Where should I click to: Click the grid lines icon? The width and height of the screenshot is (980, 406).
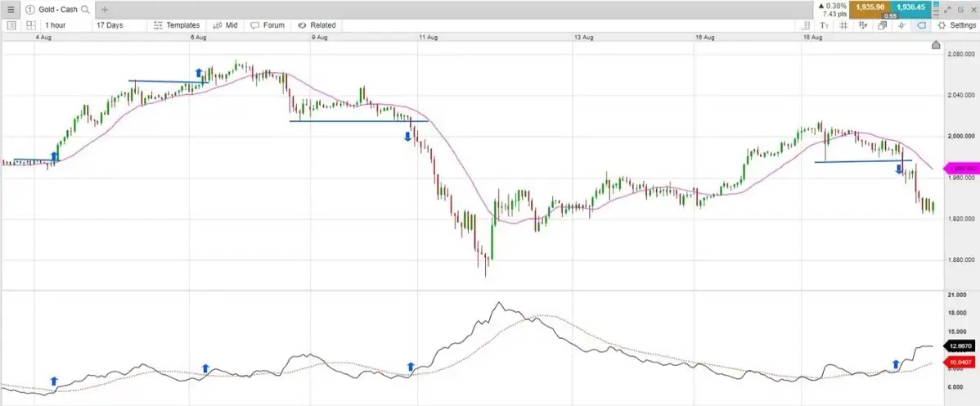point(843,25)
